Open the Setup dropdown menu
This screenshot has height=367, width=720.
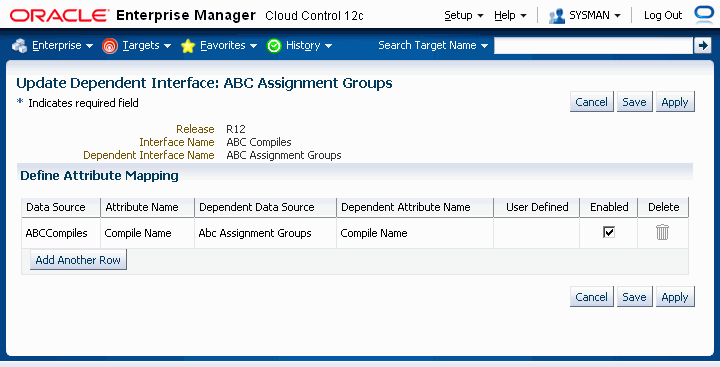464,16
